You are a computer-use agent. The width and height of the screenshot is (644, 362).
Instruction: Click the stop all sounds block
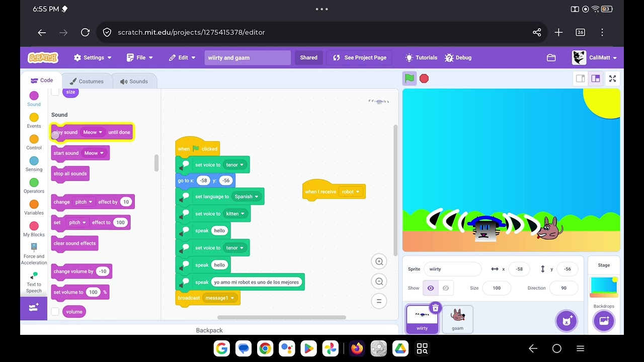click(x=70, y=174)
